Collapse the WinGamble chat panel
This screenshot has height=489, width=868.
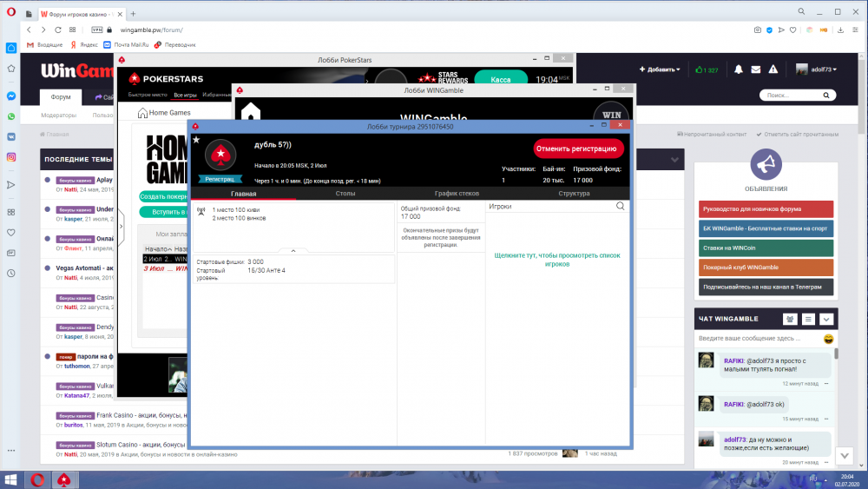pos(825,319)
